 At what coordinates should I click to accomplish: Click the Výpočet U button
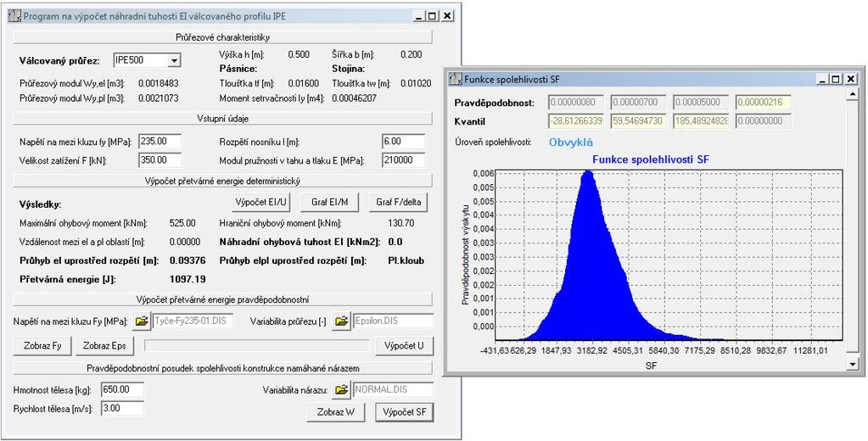404,346
